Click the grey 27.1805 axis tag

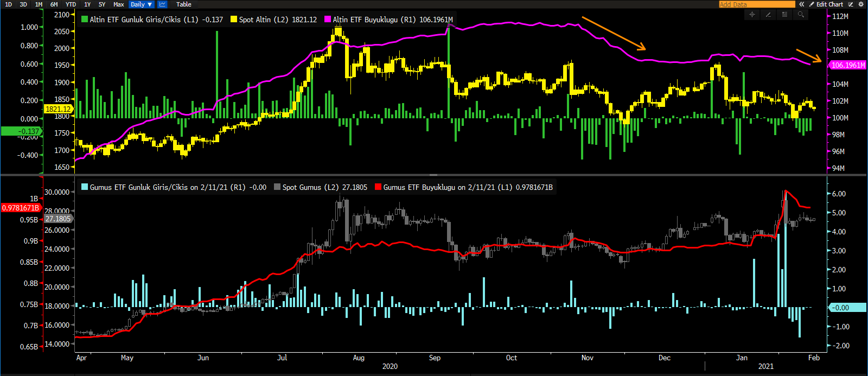tap(58, 219)
